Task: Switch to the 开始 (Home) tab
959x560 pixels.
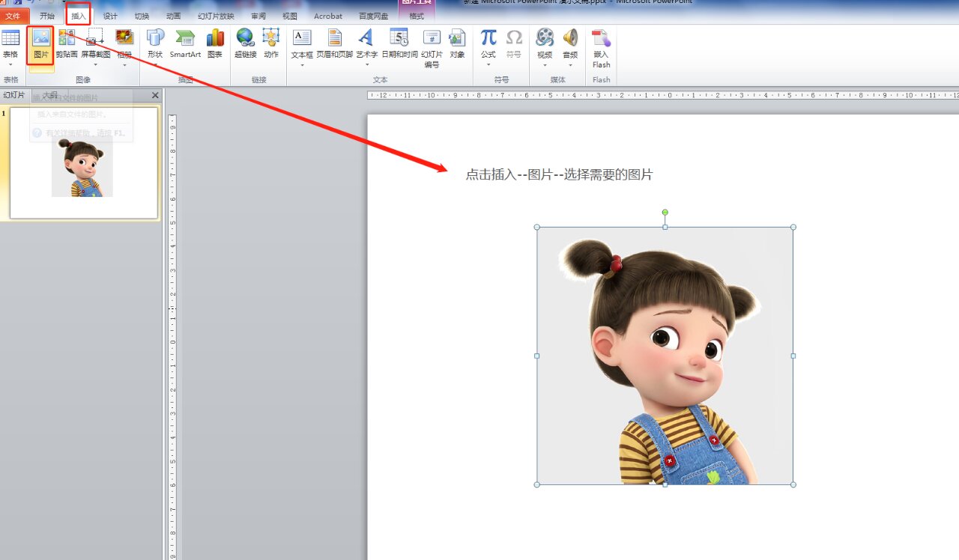Action: [47, 16]
